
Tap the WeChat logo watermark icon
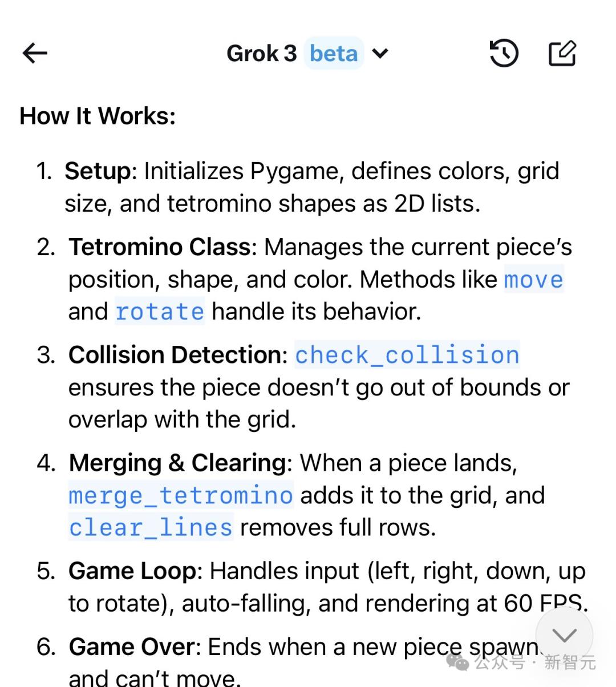click(x=457, y=662)
